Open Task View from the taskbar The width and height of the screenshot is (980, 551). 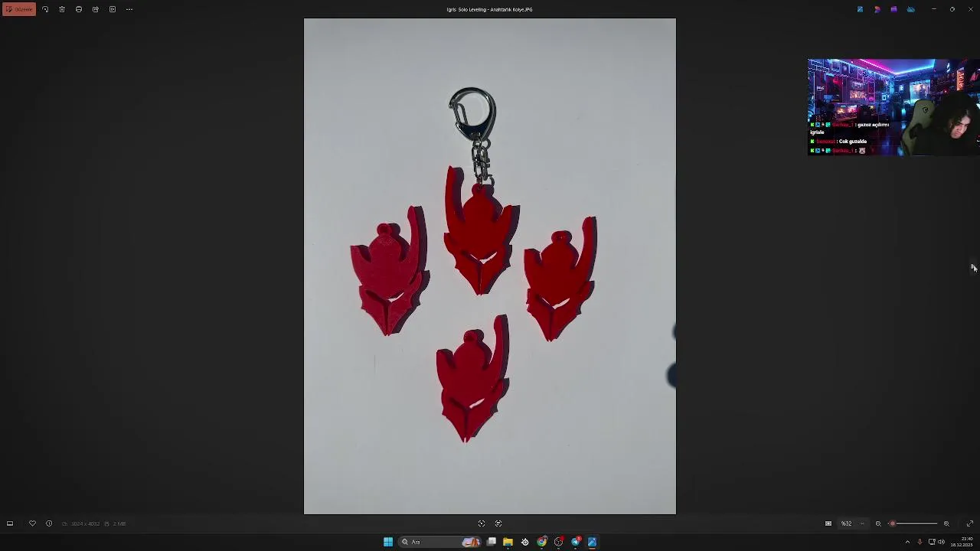[x=492, y=542]
